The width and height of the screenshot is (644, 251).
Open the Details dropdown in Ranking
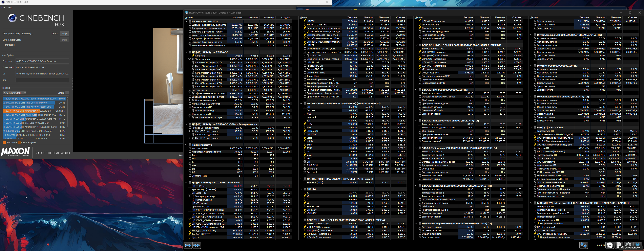click(x=67, y=93)
